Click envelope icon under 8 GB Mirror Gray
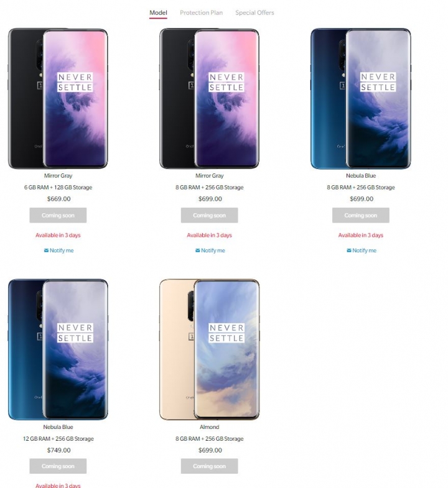This screenshot has height=488, width=448. click(x=197, y=251)
